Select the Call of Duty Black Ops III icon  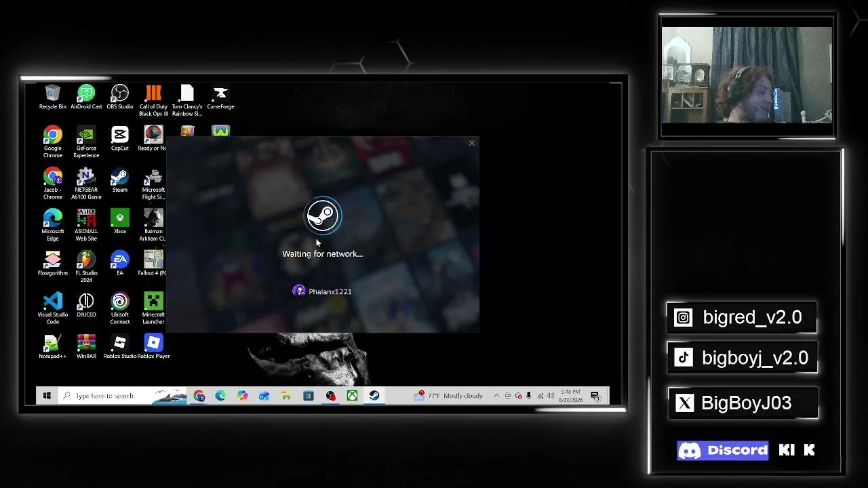[153, 100]
